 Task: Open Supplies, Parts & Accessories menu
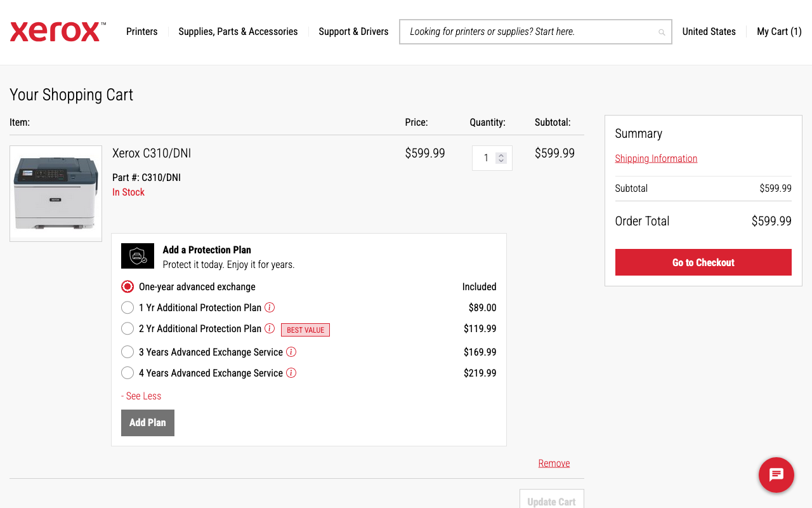point(238,32)
